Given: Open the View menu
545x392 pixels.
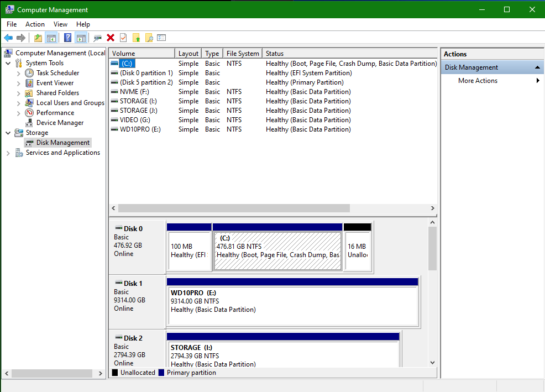Looking at the screenshot, I should (60, 24).
